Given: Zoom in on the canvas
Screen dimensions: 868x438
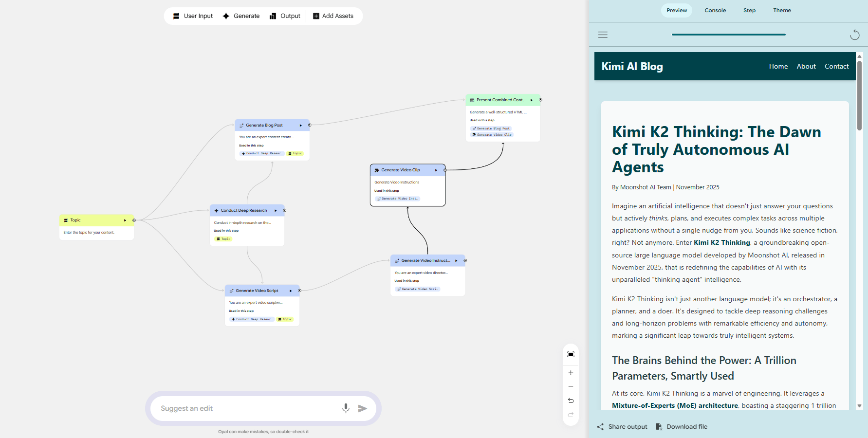Looking at the screenshot, I should point(571,373).
